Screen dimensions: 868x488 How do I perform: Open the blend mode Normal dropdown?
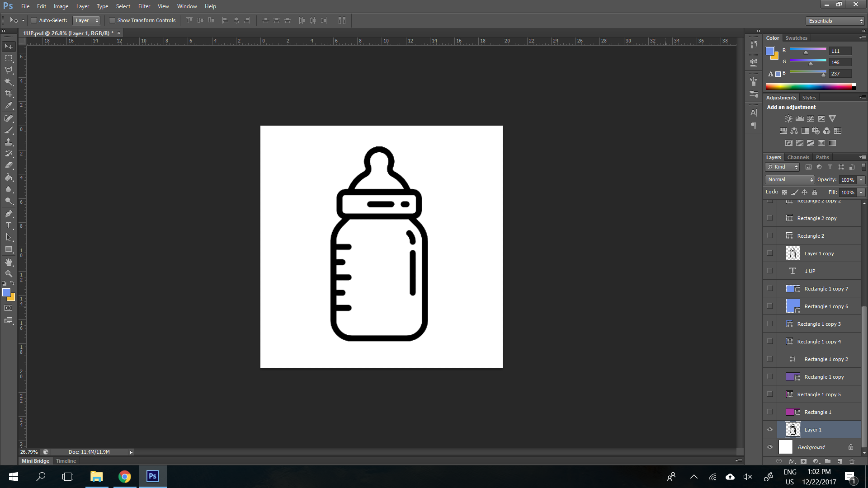point(790,180)
